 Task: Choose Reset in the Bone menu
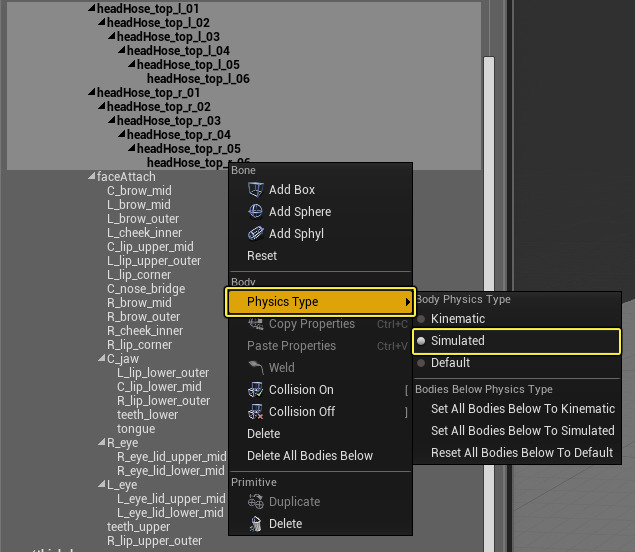click(x=262, y=256)
